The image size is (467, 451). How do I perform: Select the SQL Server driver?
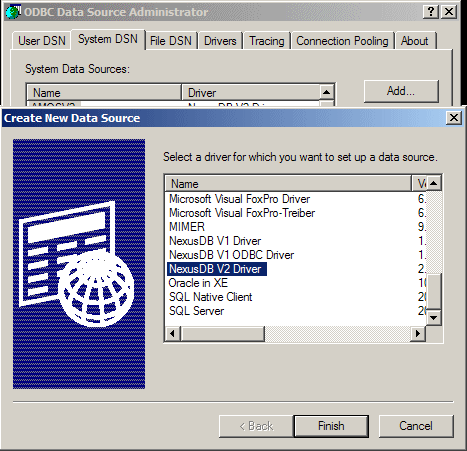point(196,311)
